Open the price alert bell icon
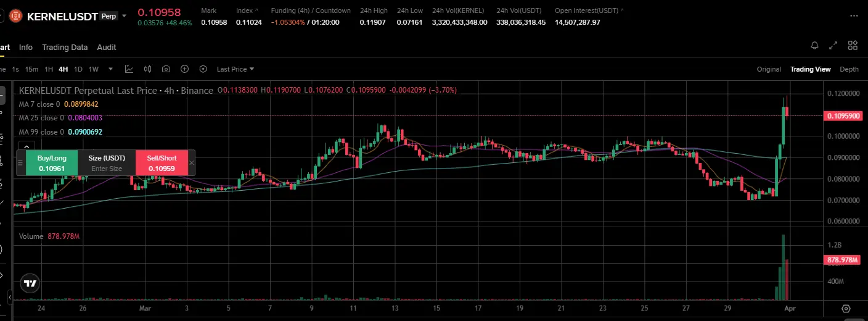This screenshot has width=868, height=321. point(814,46)
